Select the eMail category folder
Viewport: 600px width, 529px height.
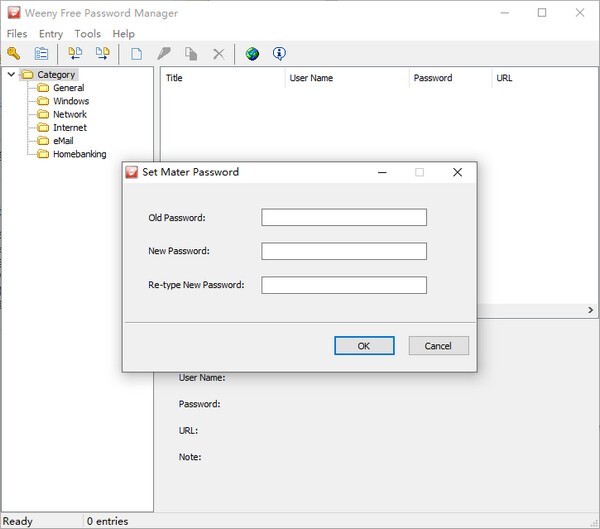pyautogui.click(x=63, y=141)
